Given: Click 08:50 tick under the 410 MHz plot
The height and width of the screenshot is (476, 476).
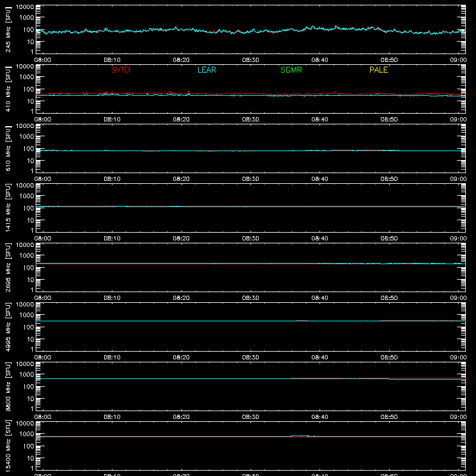Looking at the screenshot, I should 389,120.
